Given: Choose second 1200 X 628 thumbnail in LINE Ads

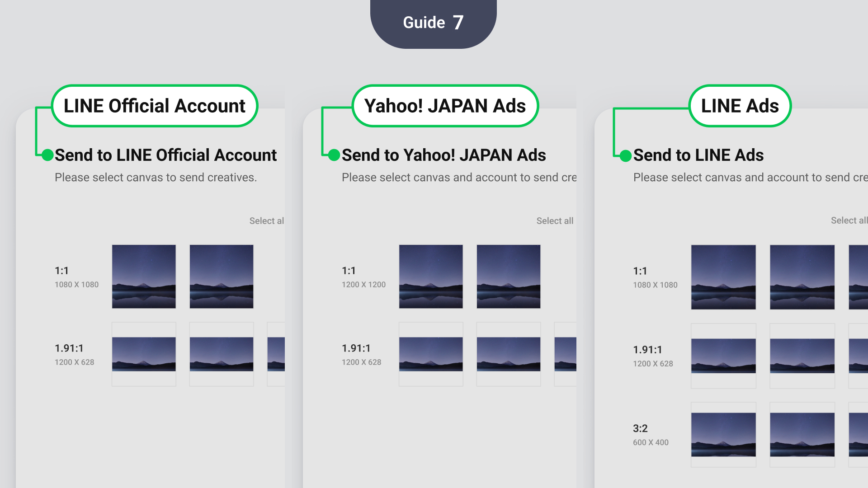Looking at the screenshot, I should [802, 356].
